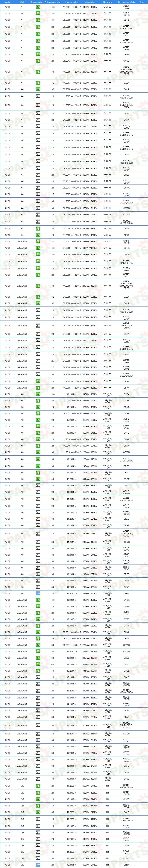Click diesel ON icon in Q5 CCWA, CPNB row
This screenshot has height=868, width=148.
[38, 852]
